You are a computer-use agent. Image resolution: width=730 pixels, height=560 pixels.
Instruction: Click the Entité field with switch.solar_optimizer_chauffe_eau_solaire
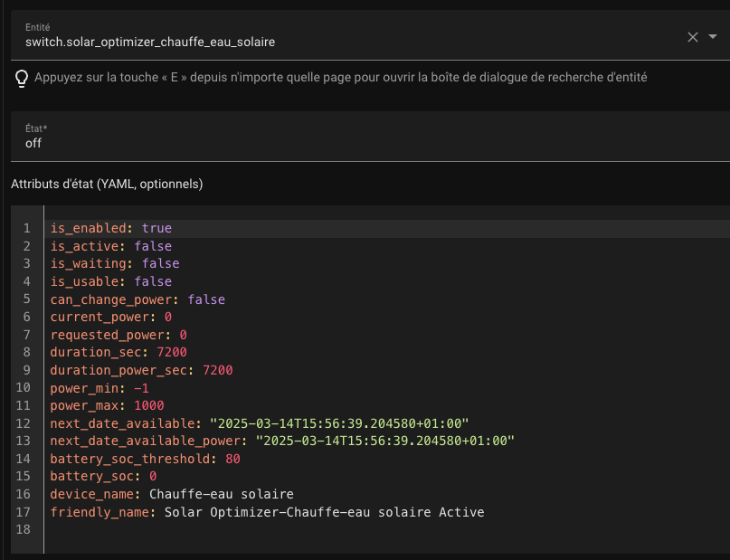[370, 35]
